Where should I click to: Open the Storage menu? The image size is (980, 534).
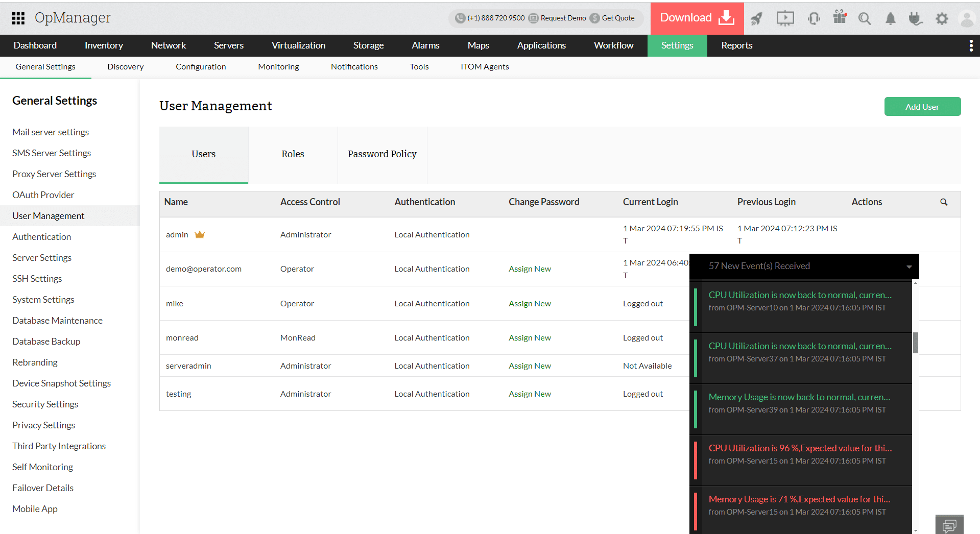pos(369,45)
